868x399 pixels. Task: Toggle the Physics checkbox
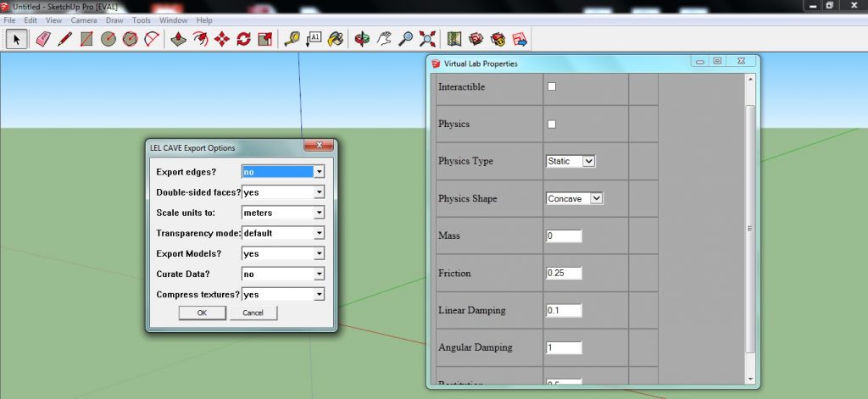pos(551,124)
